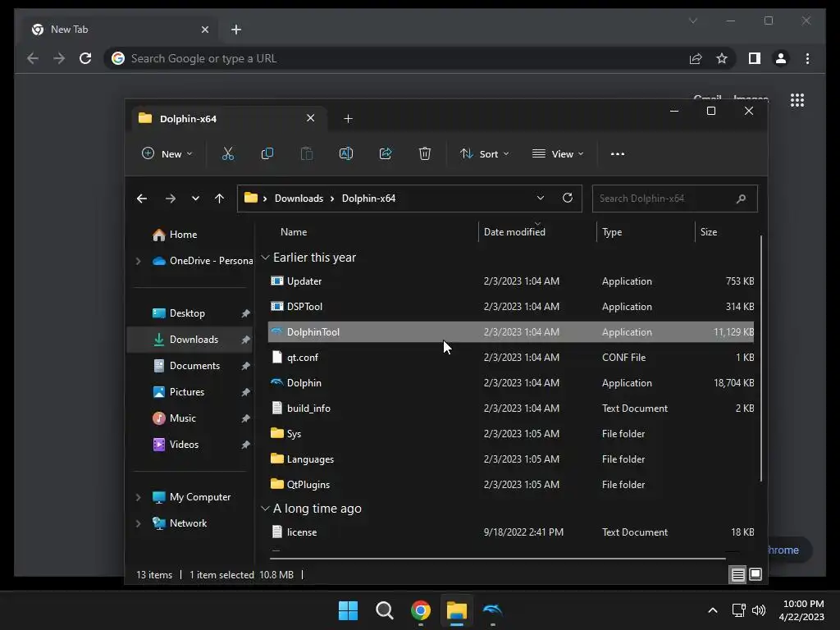Show hidden system tray icons

point(713,610)
